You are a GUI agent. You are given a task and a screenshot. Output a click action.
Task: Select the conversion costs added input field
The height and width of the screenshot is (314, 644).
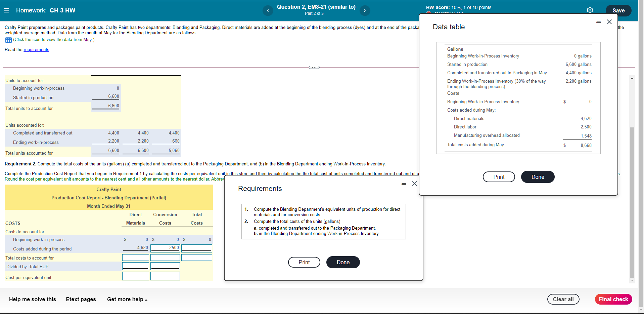pos(165,248)
